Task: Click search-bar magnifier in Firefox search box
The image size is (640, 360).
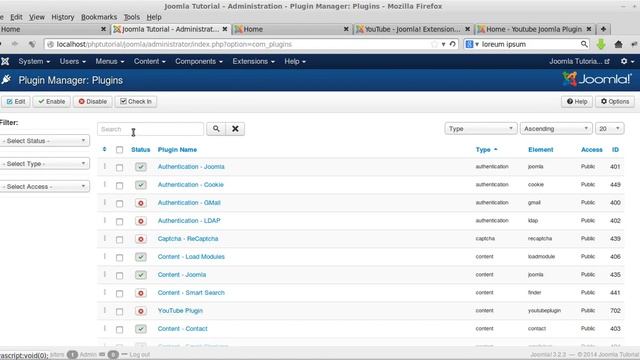Action: pos(584,44)
